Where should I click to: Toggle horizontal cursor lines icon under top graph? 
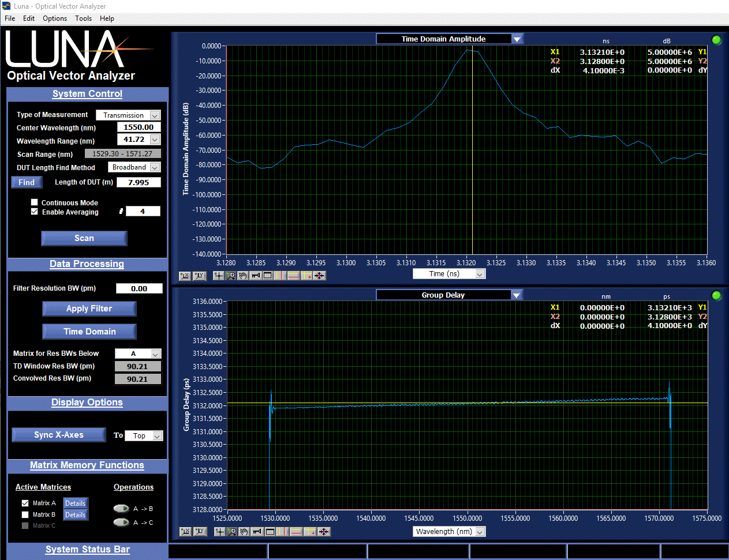point(294,276)
